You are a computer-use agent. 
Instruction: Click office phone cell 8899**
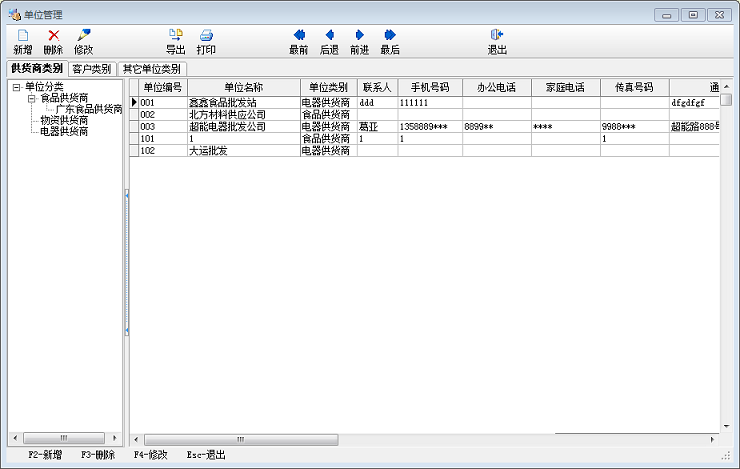(496, 126)
